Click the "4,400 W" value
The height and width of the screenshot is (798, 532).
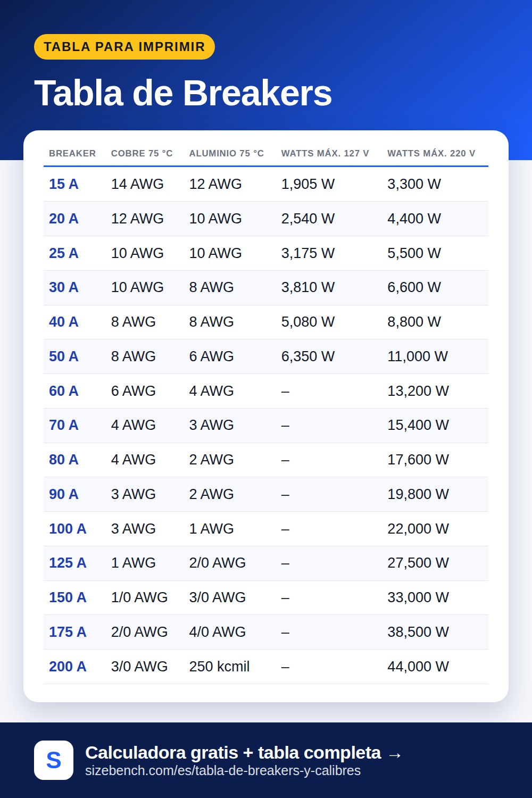(x=414, y=219)
